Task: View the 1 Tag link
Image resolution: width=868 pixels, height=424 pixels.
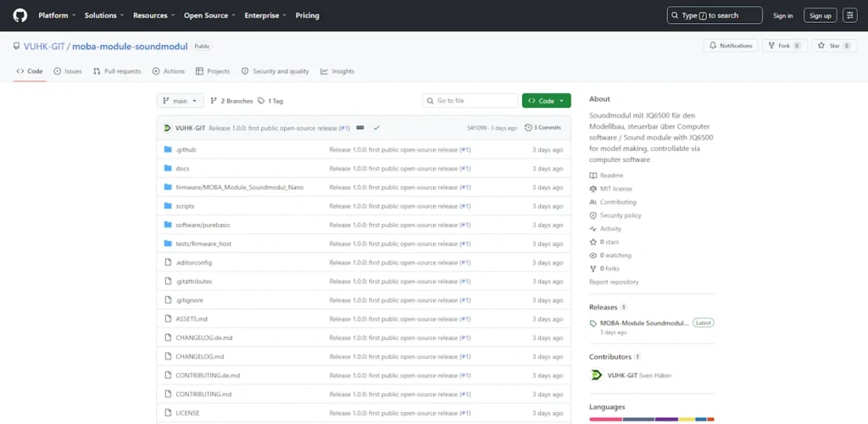Action: (270, 101)
